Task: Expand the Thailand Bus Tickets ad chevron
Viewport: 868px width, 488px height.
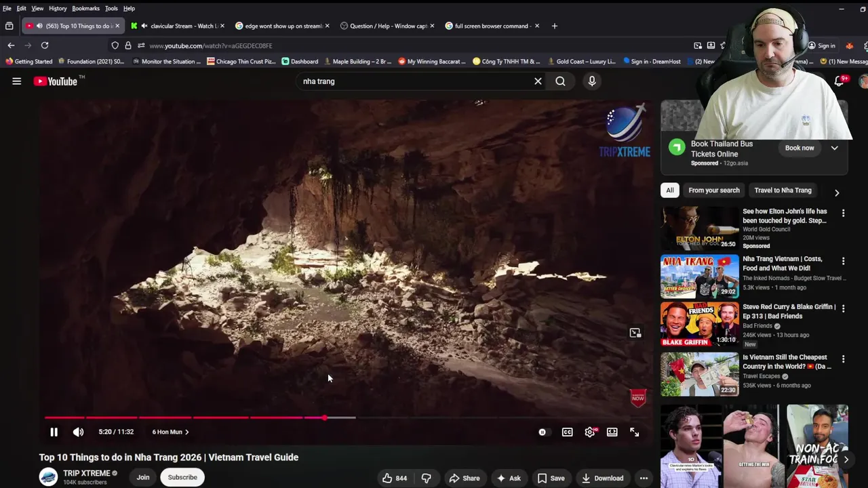Action: click(x=835, y=148)
